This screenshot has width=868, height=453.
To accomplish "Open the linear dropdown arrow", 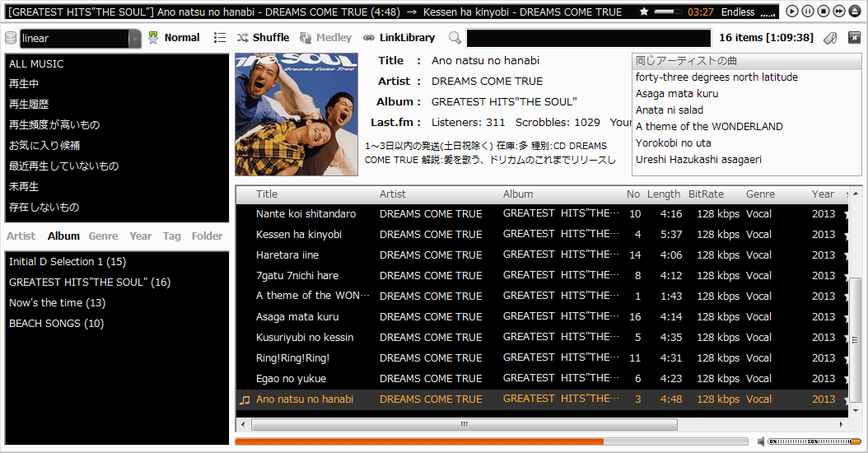I will click(x=134, y=38).
